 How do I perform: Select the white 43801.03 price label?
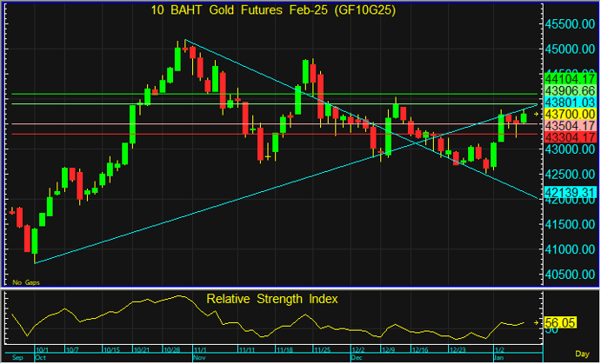[569, 102]
